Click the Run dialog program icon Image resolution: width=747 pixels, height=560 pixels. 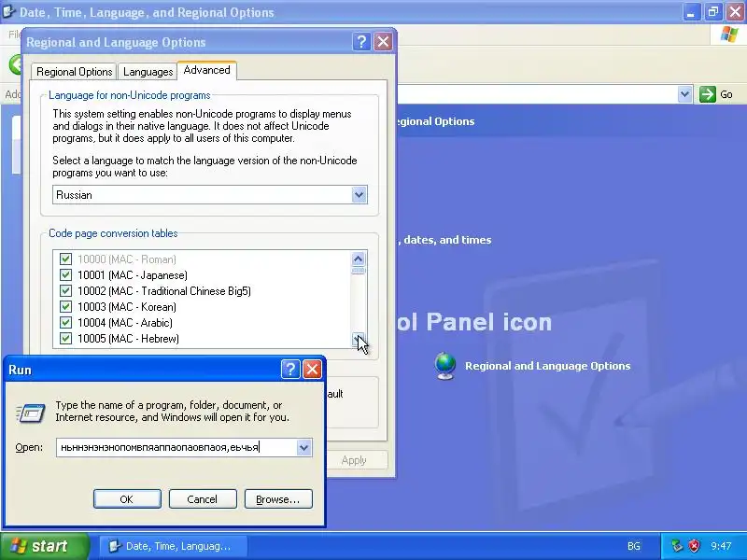coord(31,413)
